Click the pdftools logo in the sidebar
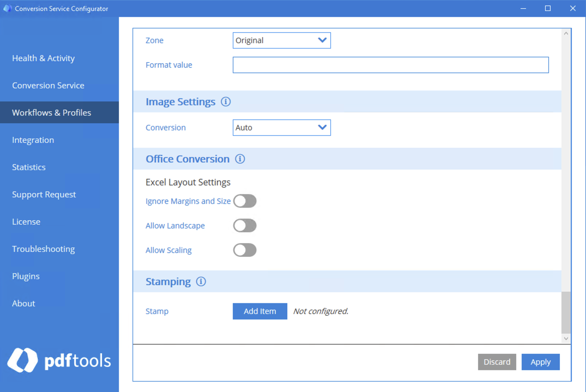586x392 pixels. (59, 360)
